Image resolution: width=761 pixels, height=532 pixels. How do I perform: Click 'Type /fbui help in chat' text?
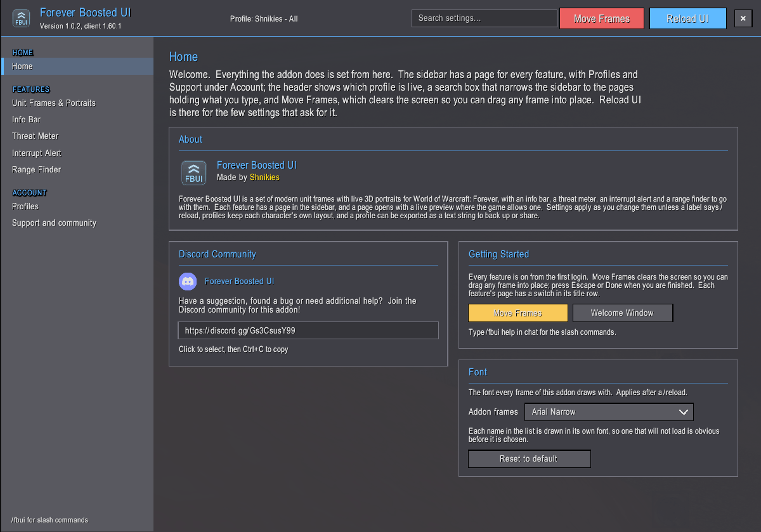point(542,332)
